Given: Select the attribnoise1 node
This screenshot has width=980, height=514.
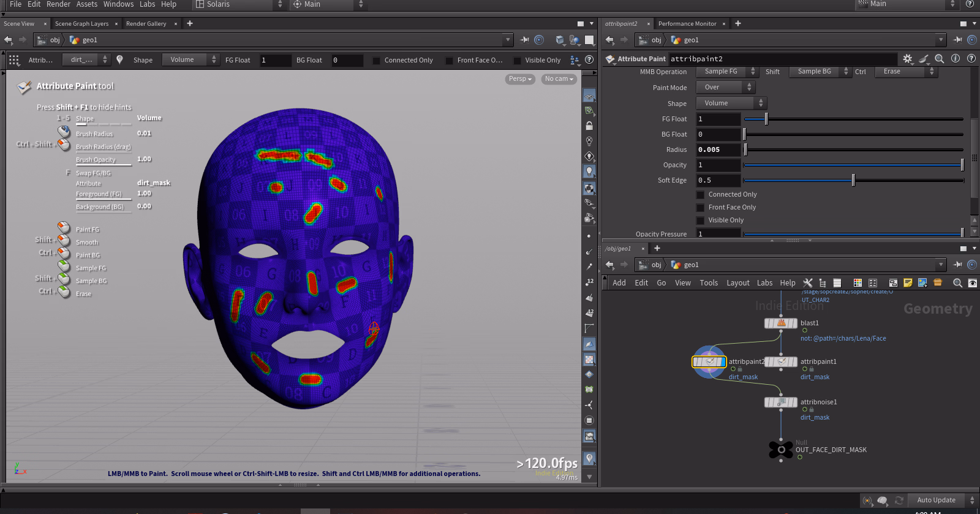Looking at the screenshot, I should click(780, 403).
